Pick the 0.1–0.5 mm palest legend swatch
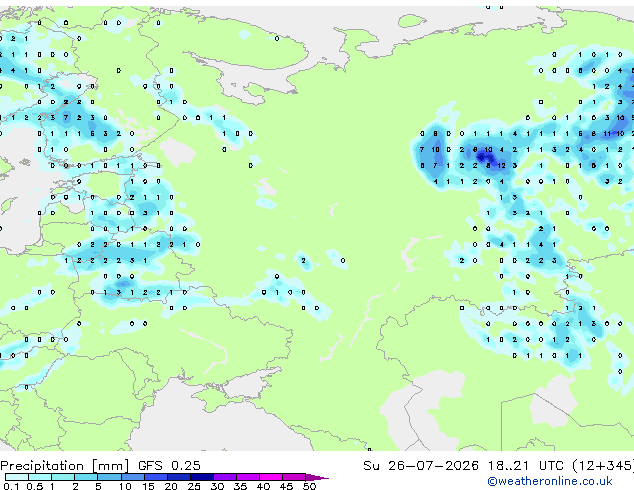Screen dimensions: 634x490 point(17,477)
